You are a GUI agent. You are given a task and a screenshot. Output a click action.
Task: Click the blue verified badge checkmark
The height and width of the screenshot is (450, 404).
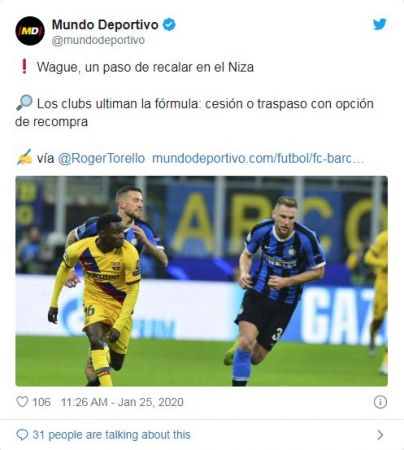coord(169,25)
